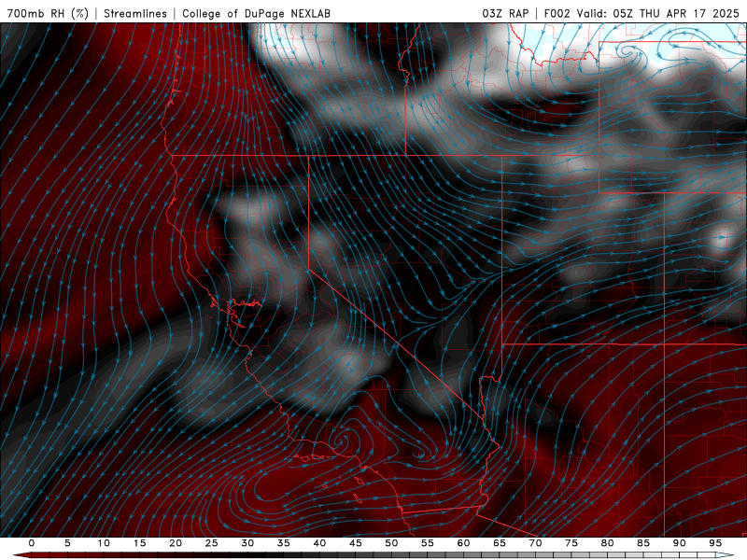Click the '30' value on the color scale
This screenshot has width=747, height=560.
pyautogui.click(x=247, y=543)
